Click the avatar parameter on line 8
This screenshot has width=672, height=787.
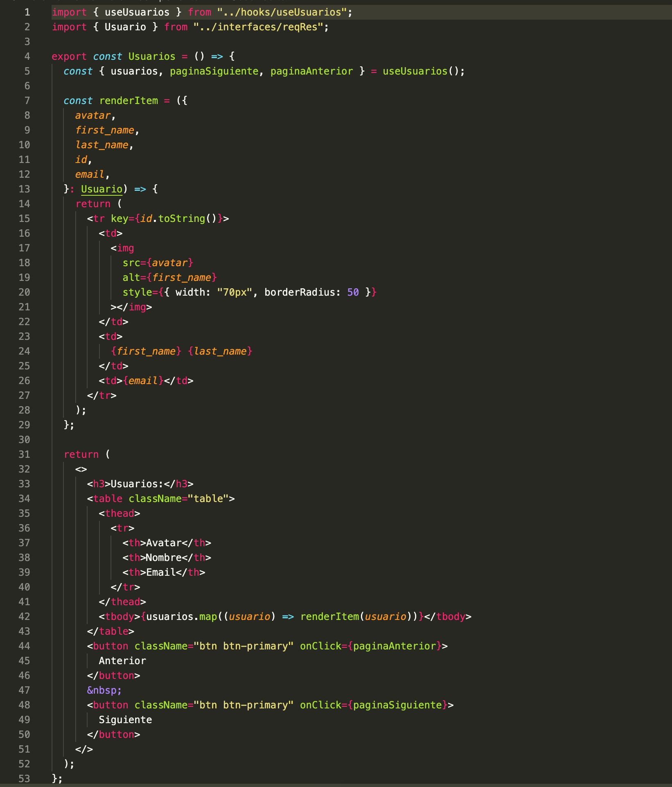click(93, 115)
